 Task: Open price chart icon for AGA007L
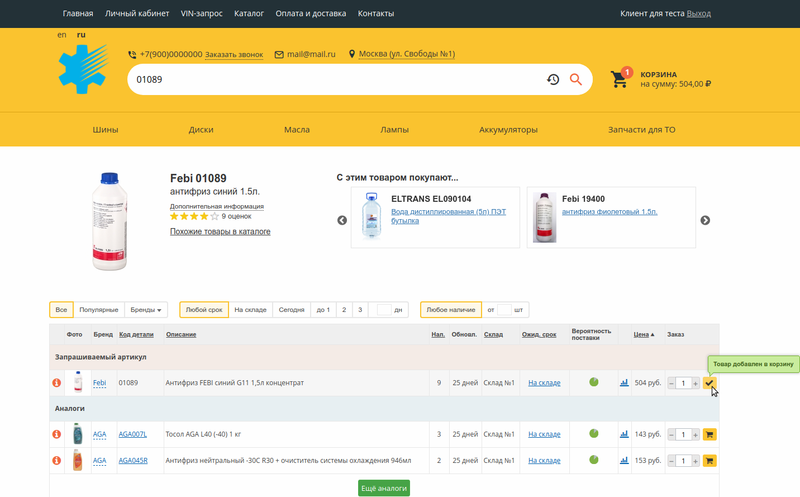click(x=624, y=434)
